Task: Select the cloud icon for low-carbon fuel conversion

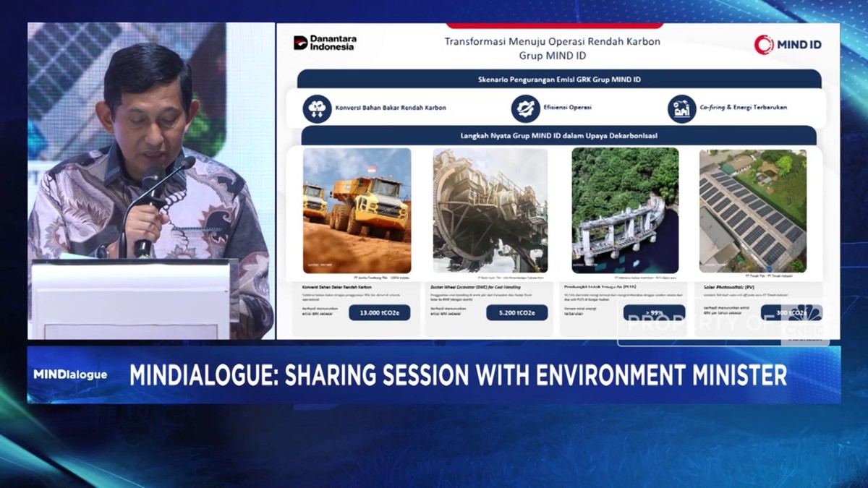Action: (x=317, y=108)
